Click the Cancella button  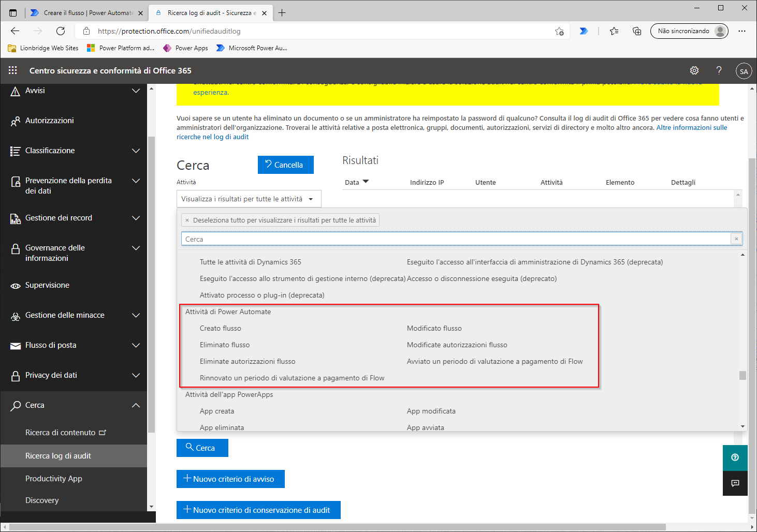click(286, 165)
